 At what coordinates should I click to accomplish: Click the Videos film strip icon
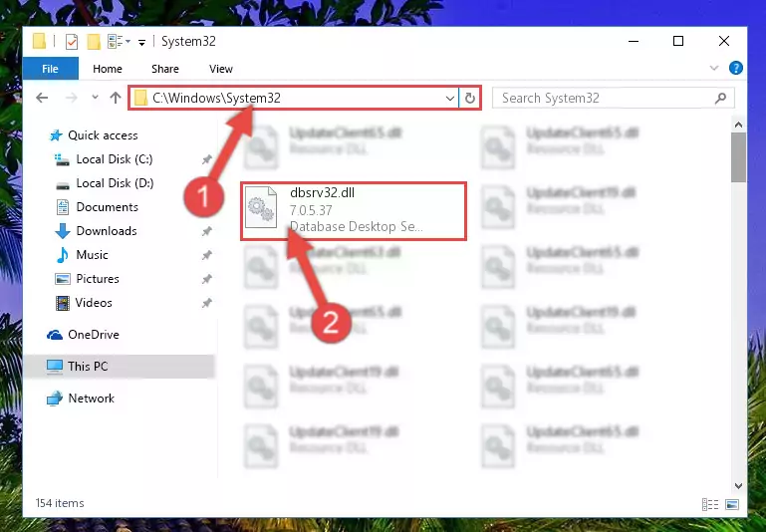pos(63,303)
